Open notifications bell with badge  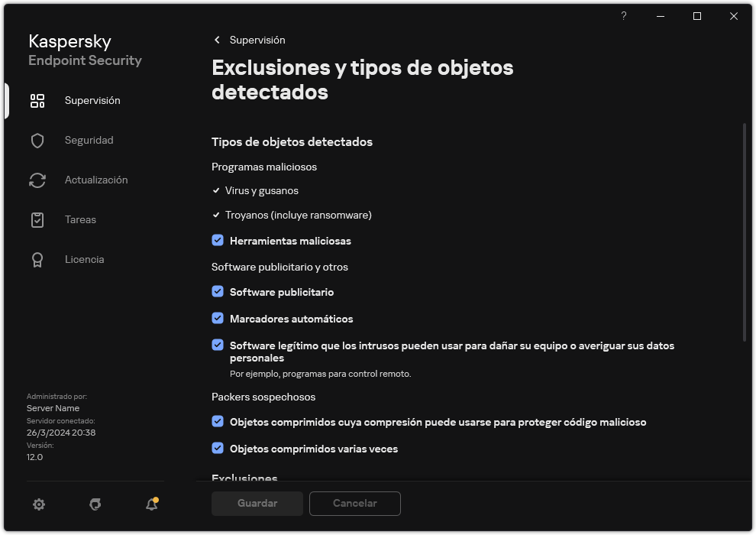tap(151, 504)
